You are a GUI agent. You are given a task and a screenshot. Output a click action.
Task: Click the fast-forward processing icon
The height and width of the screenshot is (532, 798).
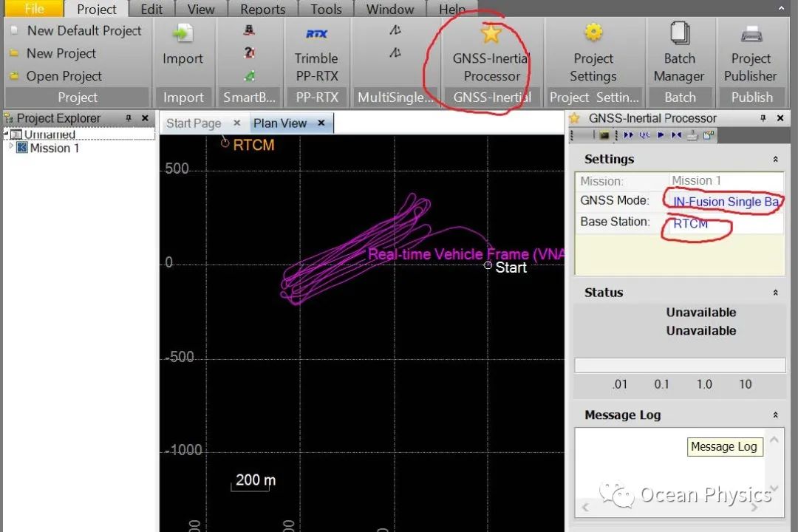click(628, 135)
